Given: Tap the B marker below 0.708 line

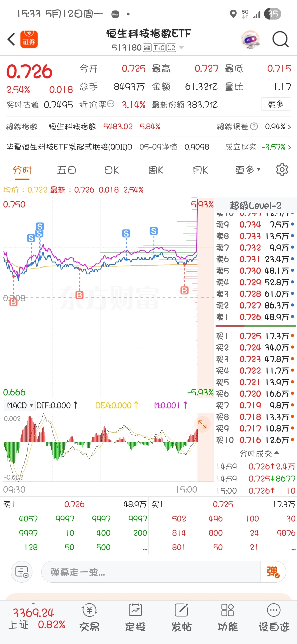Looking at the screenshot, I should click(x=13, y=303).
